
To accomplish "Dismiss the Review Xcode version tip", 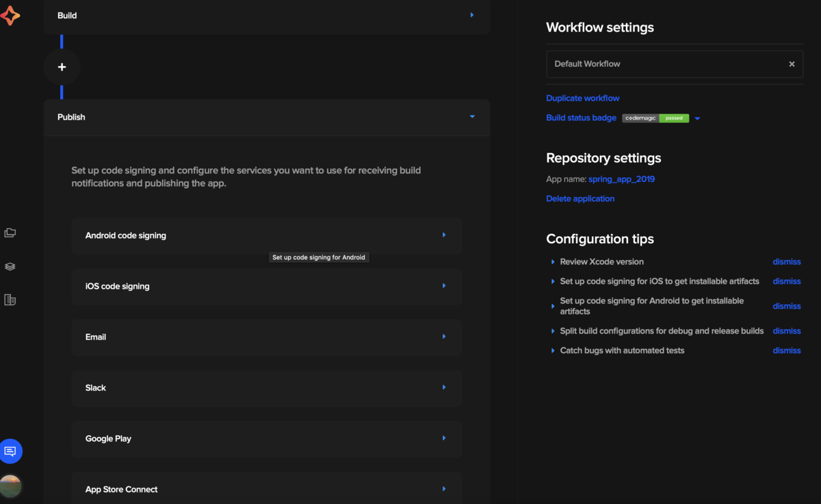I will [786, 262].
